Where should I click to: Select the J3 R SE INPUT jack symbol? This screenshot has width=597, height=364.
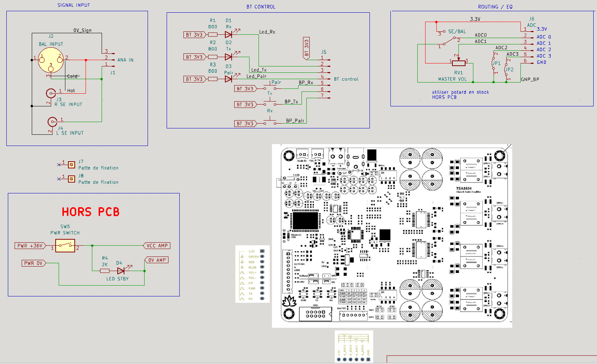(51, 93)
